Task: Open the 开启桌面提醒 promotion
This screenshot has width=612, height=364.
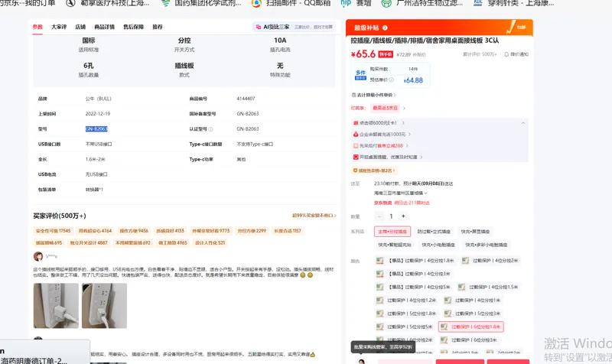Action: (388, 157)
